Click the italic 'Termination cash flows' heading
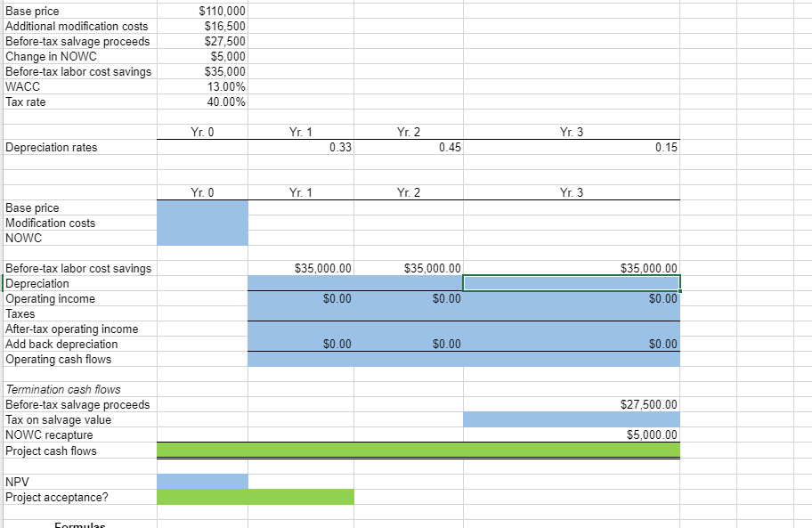The width and height of the screenshot is (812, 528). 63,389
